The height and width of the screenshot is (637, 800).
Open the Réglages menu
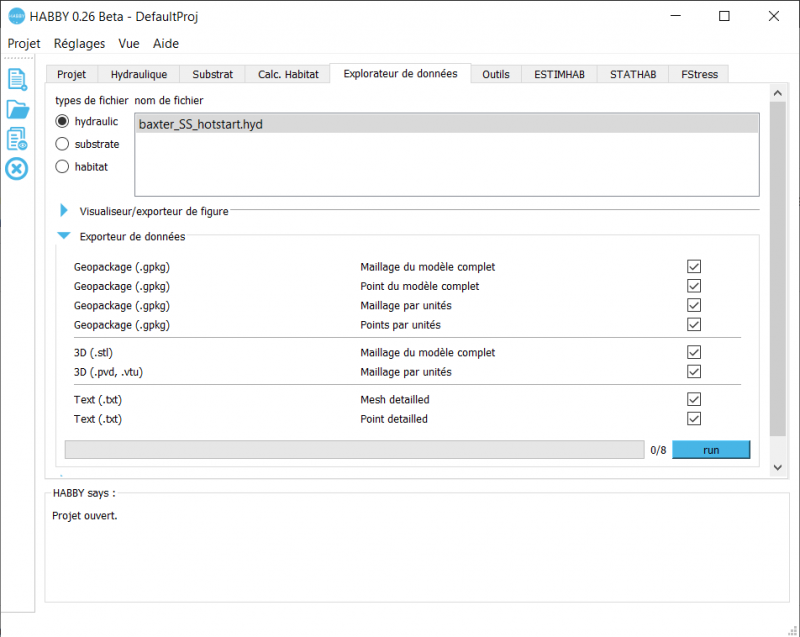click(x=79, y=43)
